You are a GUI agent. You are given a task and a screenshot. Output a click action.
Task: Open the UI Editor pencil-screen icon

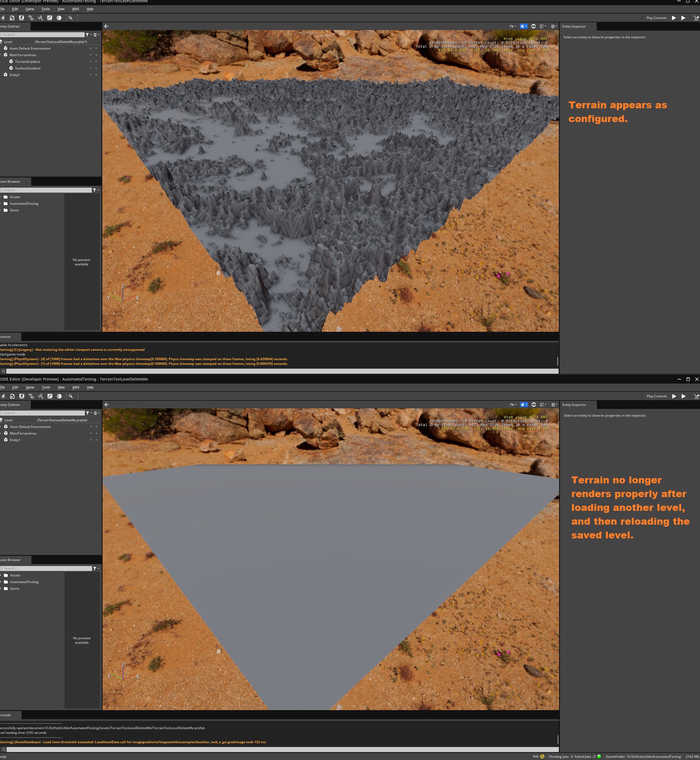coord(50,18)
